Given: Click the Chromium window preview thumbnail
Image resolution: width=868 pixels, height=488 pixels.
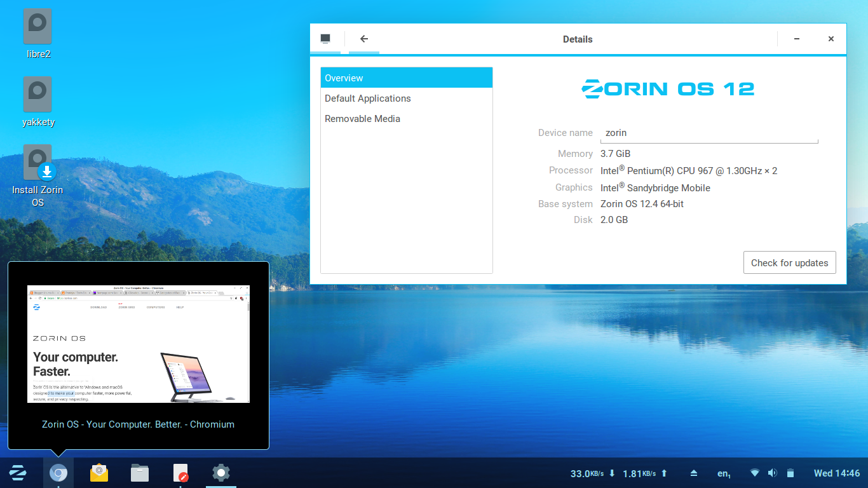Looking at the screenshot, I should 139,344.
